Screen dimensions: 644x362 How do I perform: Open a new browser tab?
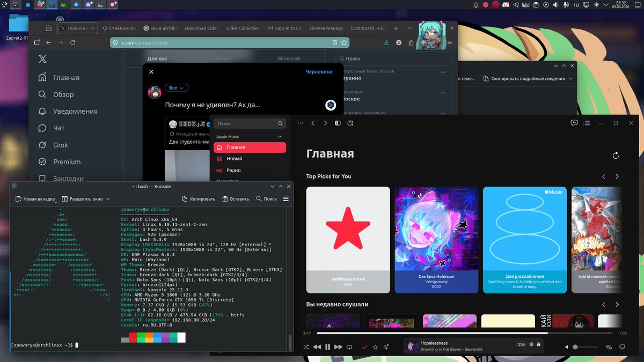pyautogui.click(x=396, y=28)
